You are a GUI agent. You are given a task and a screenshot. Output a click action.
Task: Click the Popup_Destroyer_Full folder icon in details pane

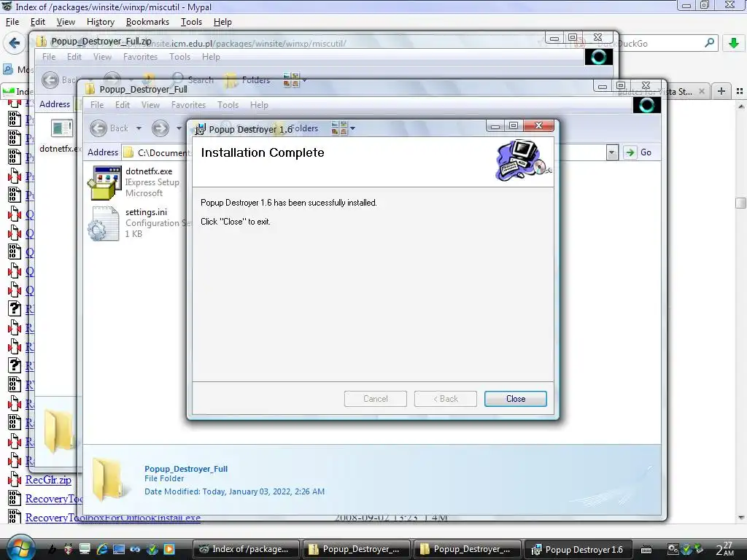click(x=109, y=480)
